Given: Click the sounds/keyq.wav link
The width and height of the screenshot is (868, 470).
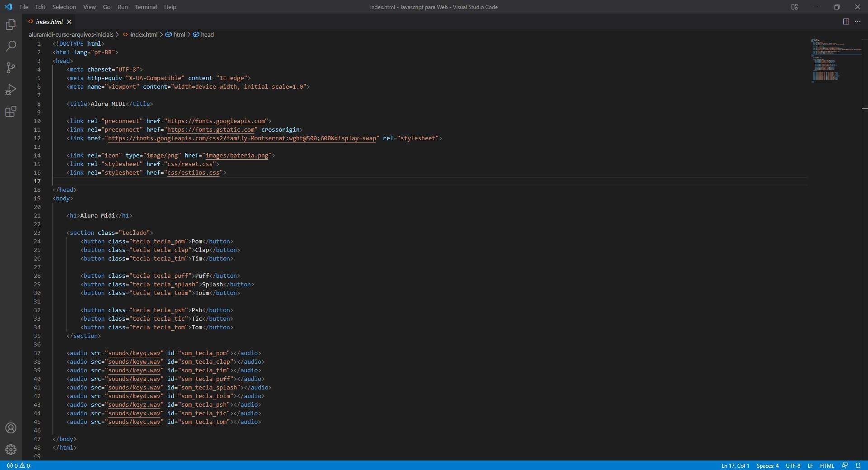Looking at the screenshot, I should click(134, 353).
